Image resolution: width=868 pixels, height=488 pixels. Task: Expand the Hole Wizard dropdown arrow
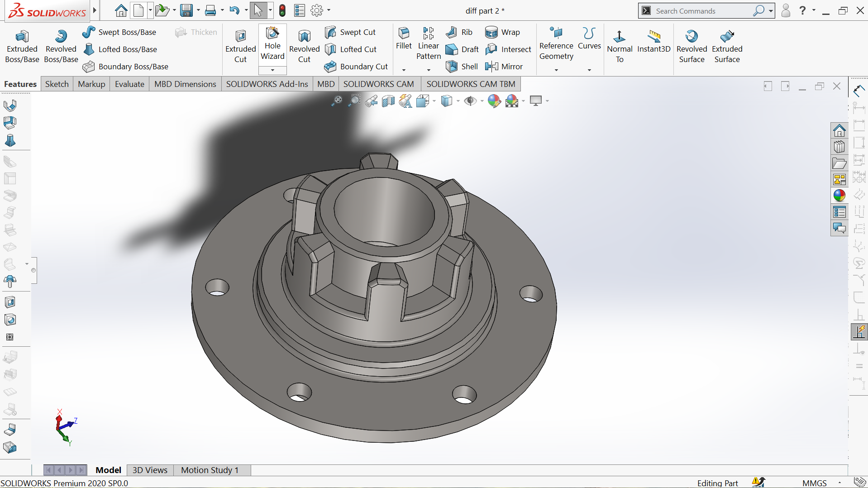[x=272, y=70]
